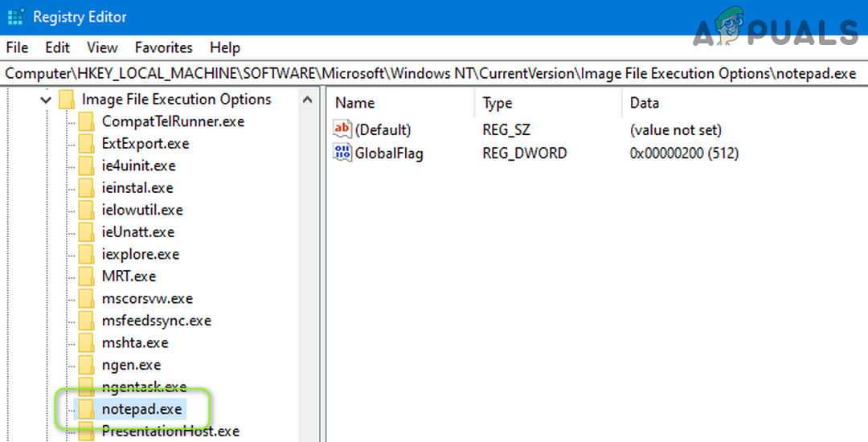The height and width of the screenshot is (442, 868).
Task: Click the CompatTelRunner.exe folder icon
Action: coord(85,122)
